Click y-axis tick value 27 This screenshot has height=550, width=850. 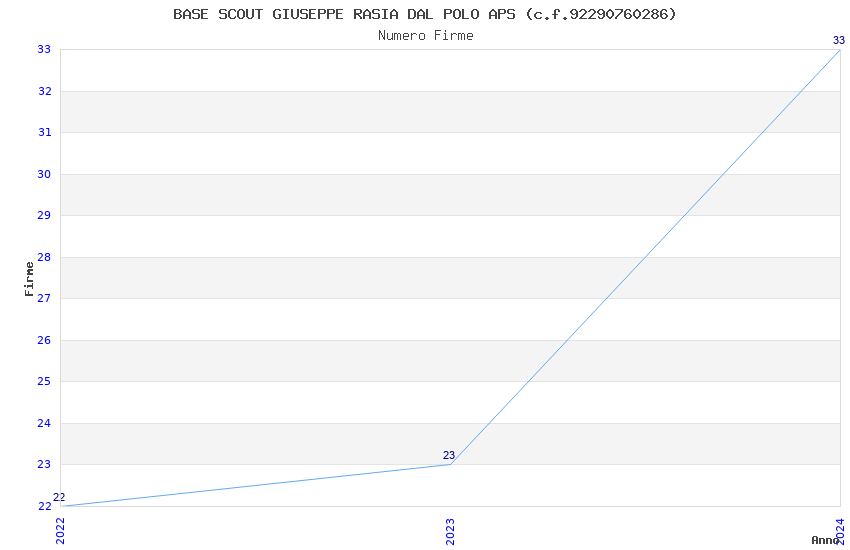coord(44,298)
